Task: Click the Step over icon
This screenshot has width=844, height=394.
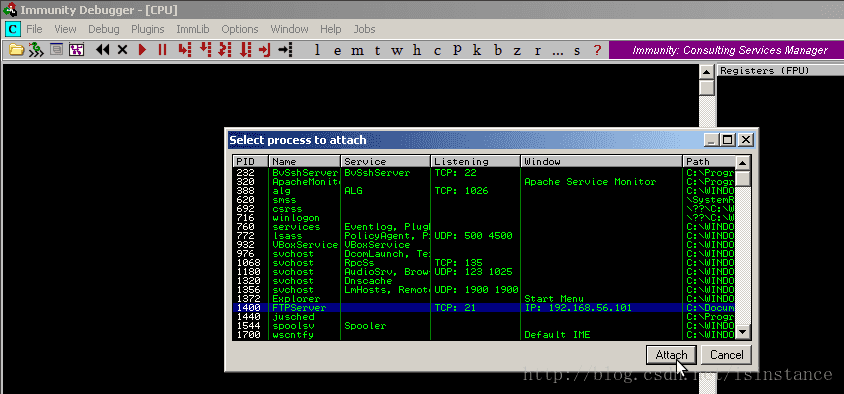Action: click(205, 50)
